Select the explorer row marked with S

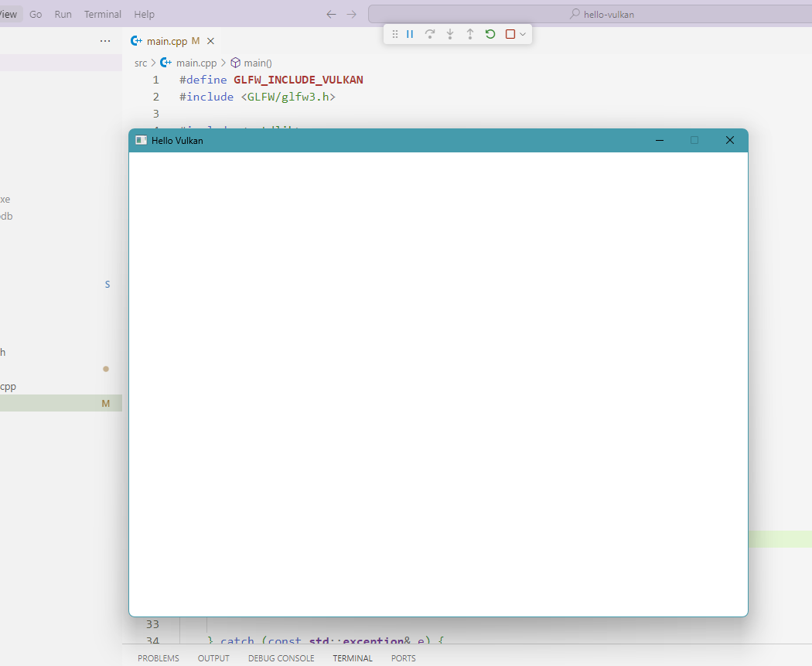pos(61,285)
